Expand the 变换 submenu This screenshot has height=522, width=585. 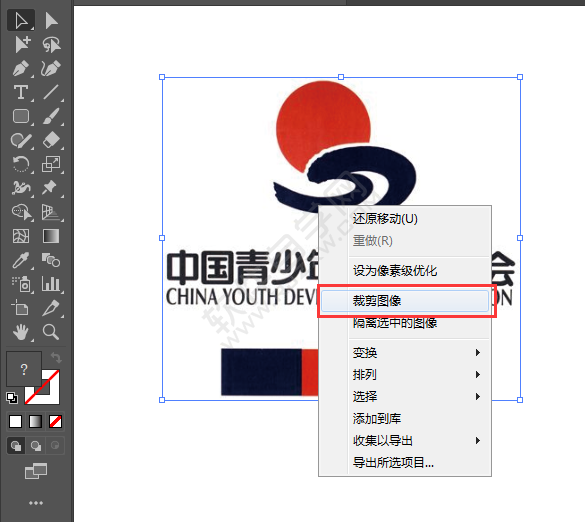pyautogui.click(x=419, y=353)
